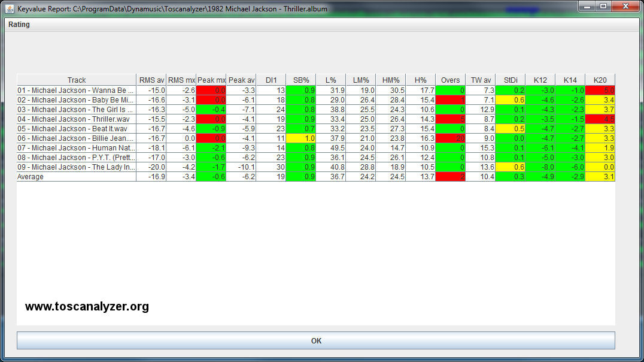Click the H% column header
Screen dimensions: 644x362
[x=421, y=80]
